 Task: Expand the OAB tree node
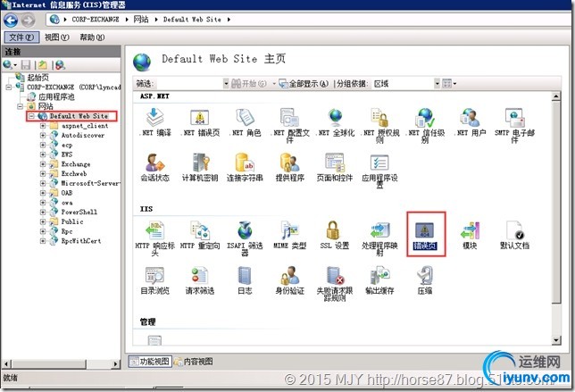(x=43, y=193)
